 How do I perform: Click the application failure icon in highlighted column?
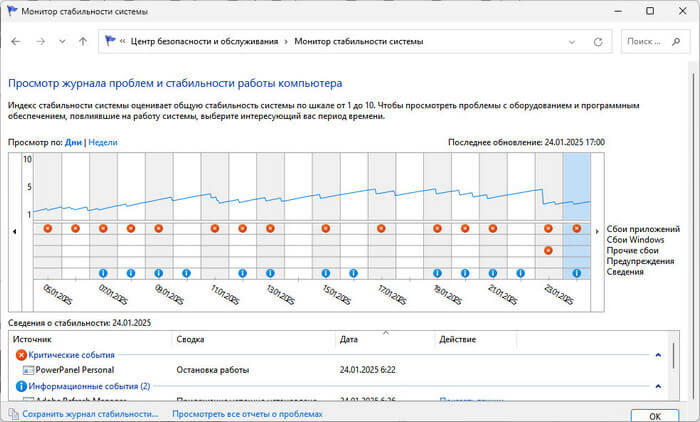tap(576, 229)
